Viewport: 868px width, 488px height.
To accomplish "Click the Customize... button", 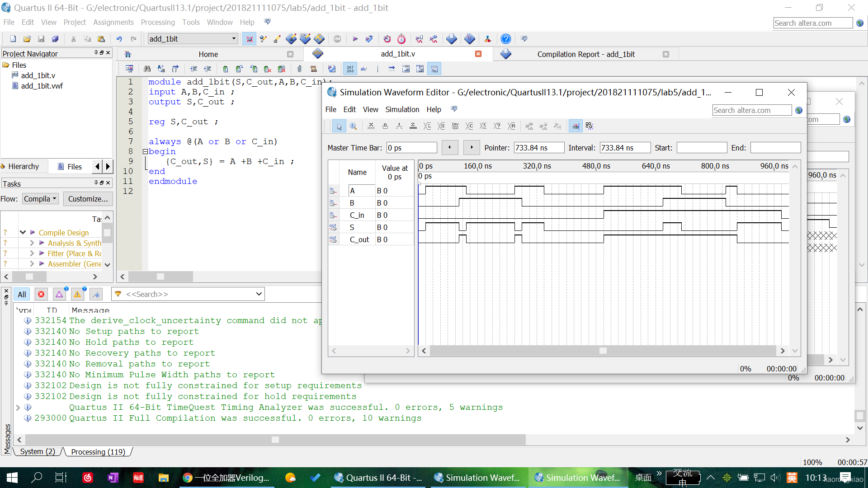I will point(88,199).
